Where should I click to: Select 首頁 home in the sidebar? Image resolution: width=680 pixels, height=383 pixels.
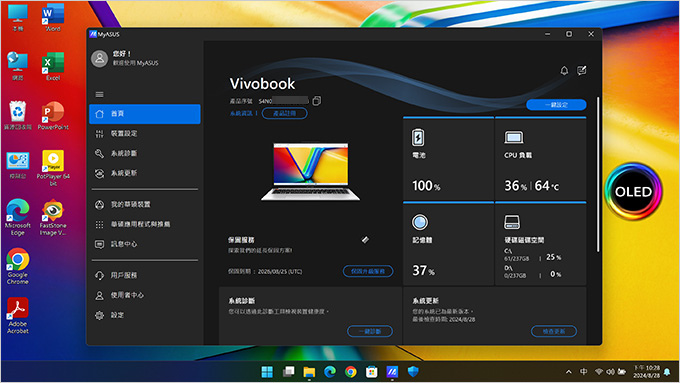(145, 114)
